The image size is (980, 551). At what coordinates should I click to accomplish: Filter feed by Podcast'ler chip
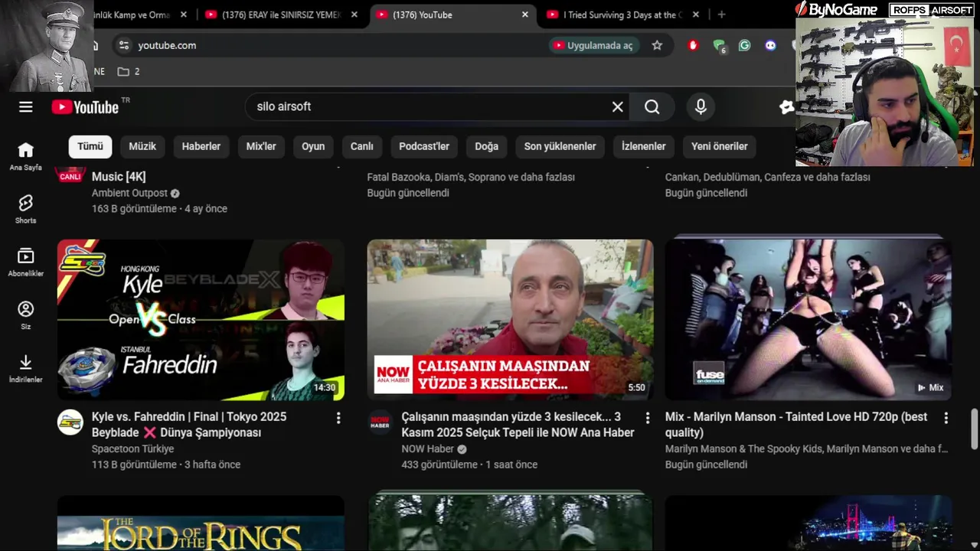click(x=424, y=146)
